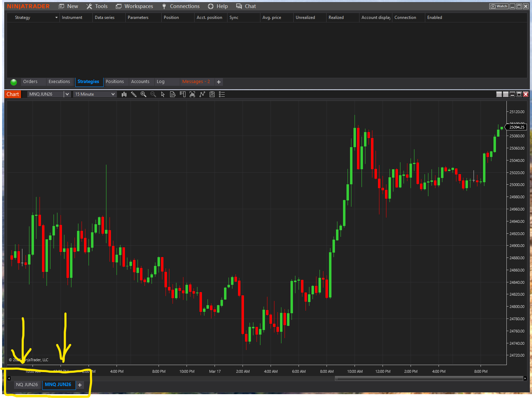Screen dimensions: 532x398
Task: Expand the Strategy column dropdown arrow
Action: click(x=56, y=17)
